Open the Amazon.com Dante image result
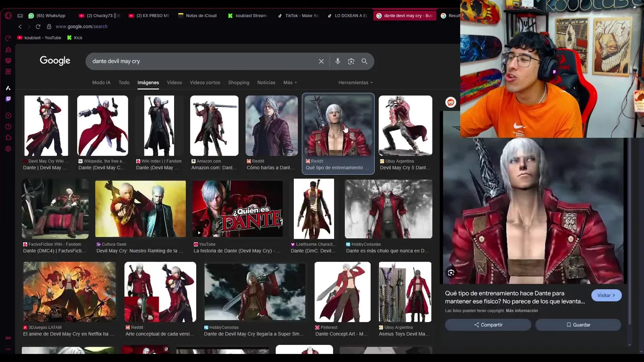The height and width of the screenshot is (362, 644). click(214, 126)
